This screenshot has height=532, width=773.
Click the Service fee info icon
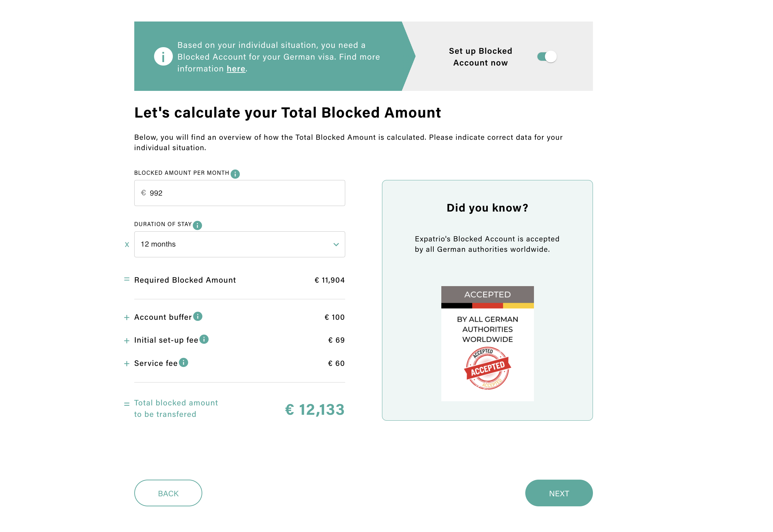tap(184, 362)
